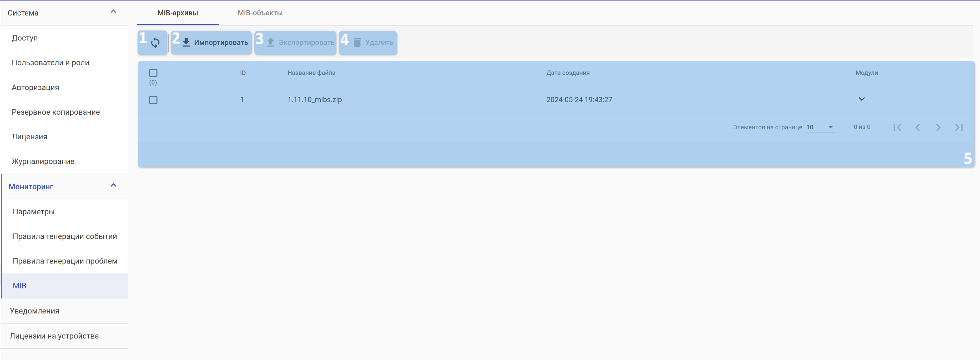The height and width of the screenshot is (360, 980).
Task: Collapse the Мониторинг sidebar section
Action: 113,186
